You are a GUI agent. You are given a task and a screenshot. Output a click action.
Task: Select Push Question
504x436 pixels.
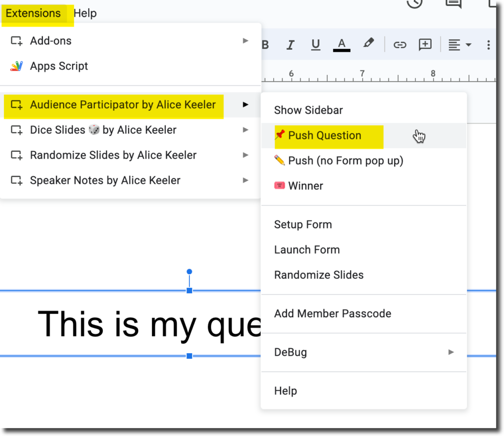364,135
